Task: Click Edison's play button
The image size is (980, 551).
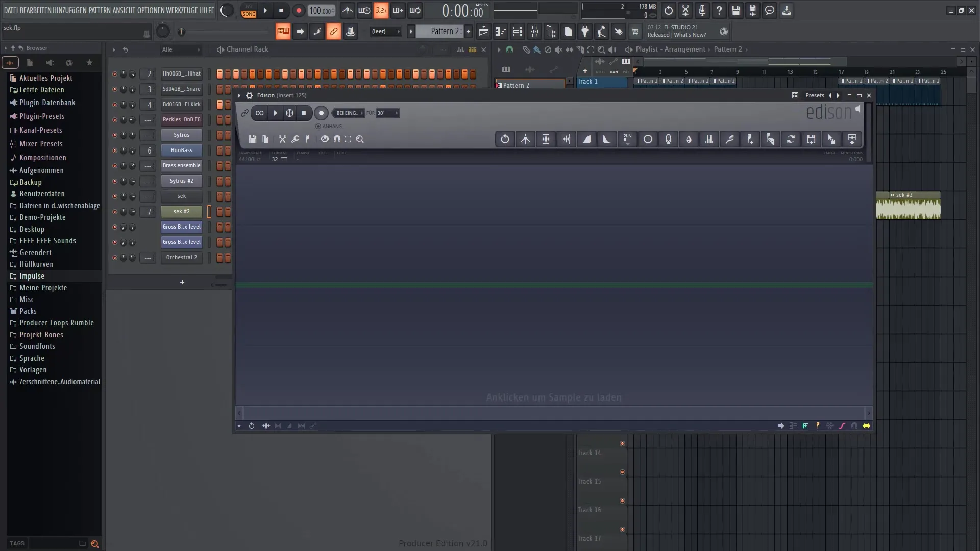Action: tap(275, 113)
